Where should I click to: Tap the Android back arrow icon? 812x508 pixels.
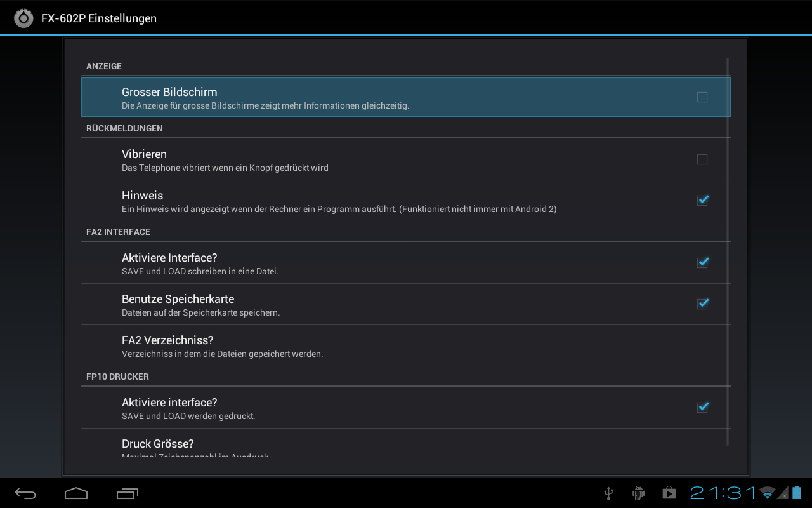coord(25,493)
